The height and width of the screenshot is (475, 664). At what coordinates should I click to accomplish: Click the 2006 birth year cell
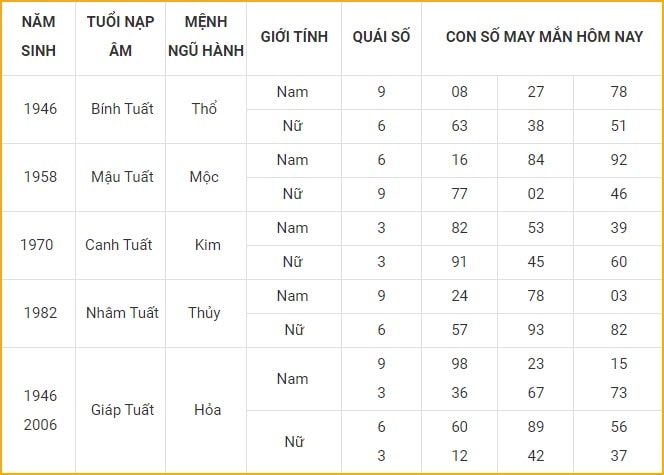[40, 425]
